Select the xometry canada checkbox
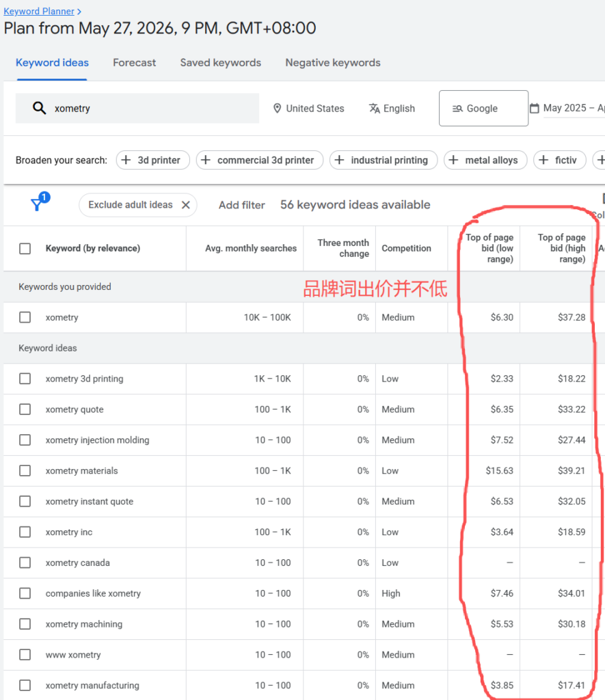This screenshot has width=605, height=700. [x=25, y=563]
